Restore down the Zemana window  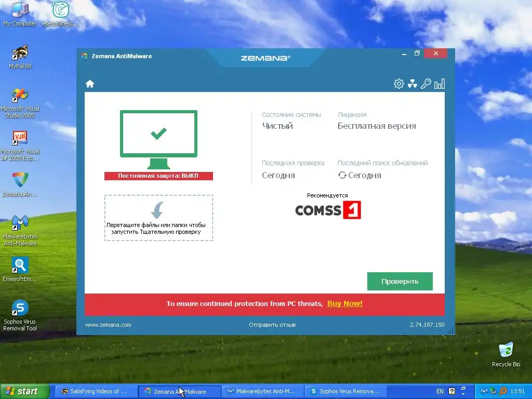coord(417,54)
